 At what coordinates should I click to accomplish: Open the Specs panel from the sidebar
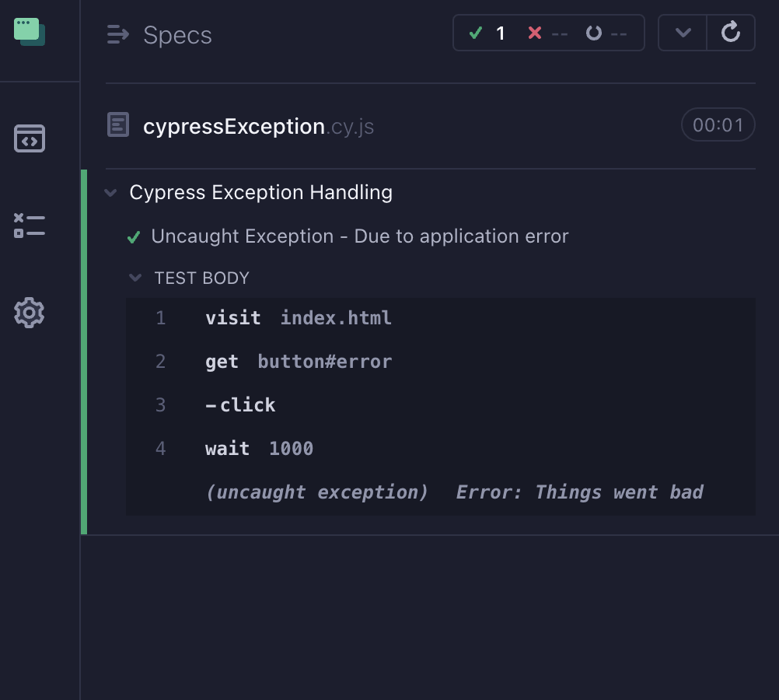[x=29, y=138]
